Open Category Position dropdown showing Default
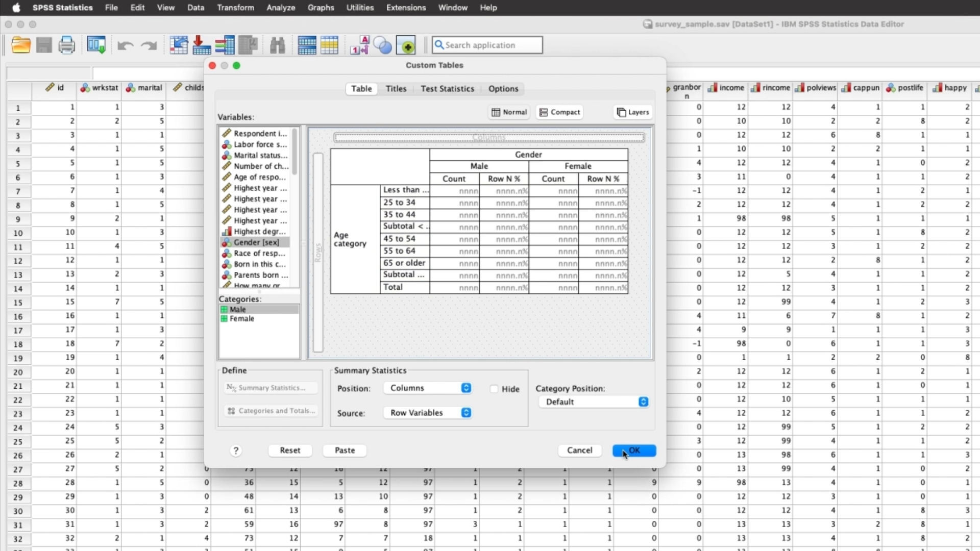 pos(594,402)
